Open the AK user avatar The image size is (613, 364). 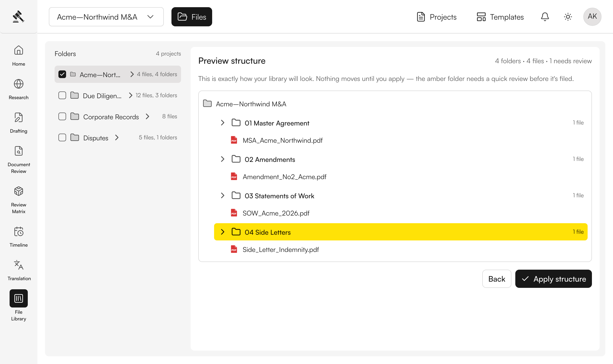[592, 17]
